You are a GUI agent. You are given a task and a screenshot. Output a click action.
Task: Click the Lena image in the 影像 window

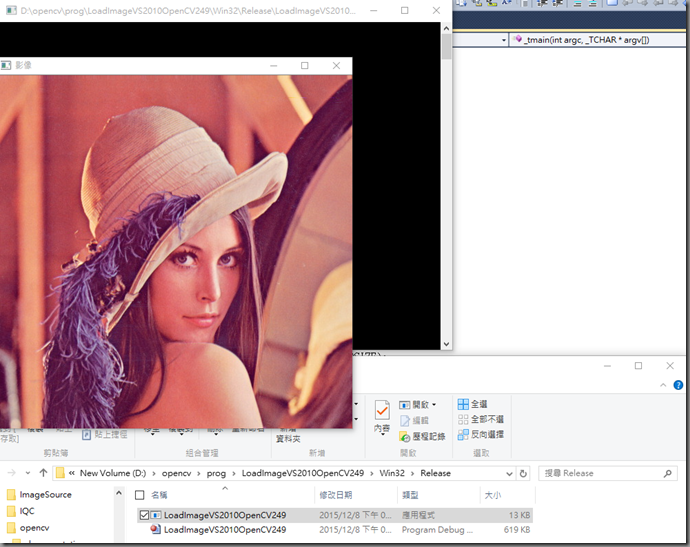coord(176,251)
